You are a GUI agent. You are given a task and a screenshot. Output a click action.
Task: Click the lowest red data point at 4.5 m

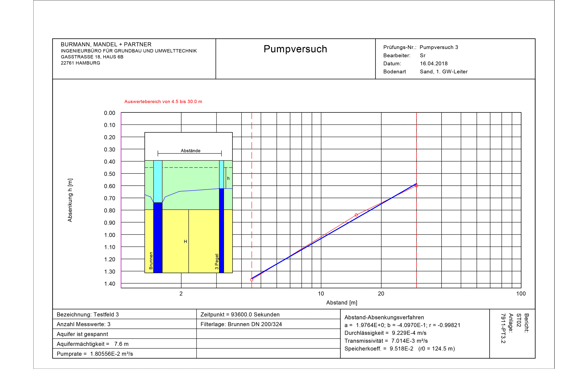click(x=252, y=280)
